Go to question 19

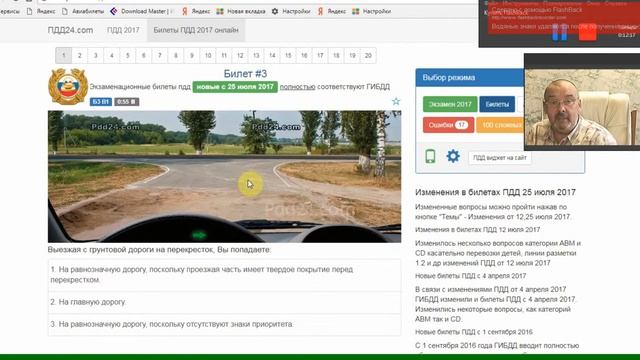pyautogui.click(x=352, y=56)
